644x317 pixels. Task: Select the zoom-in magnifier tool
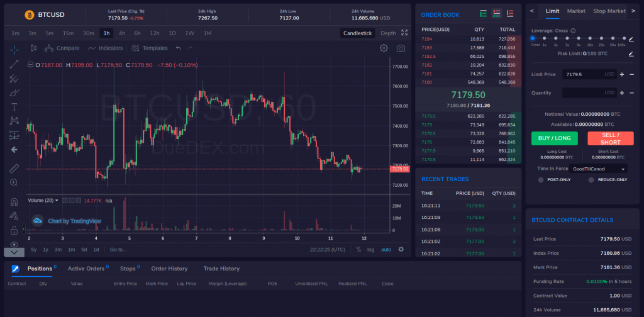pos(14,183)
